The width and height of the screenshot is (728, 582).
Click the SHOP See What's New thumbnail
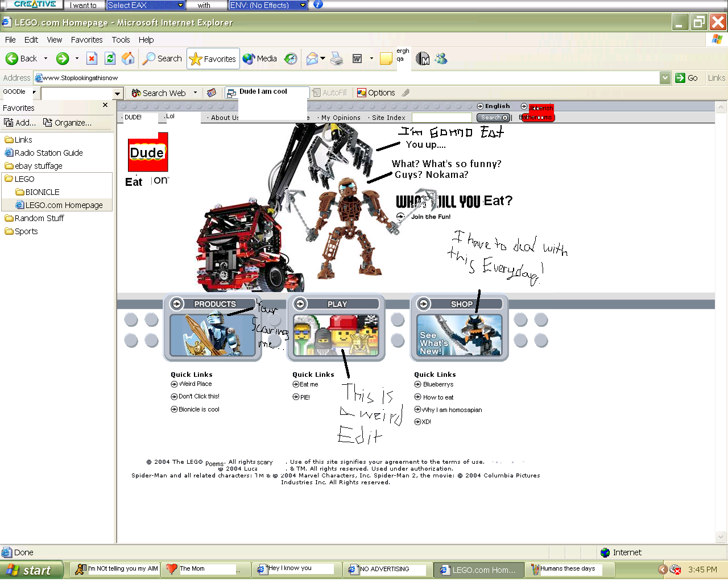[x=460, y=335]
